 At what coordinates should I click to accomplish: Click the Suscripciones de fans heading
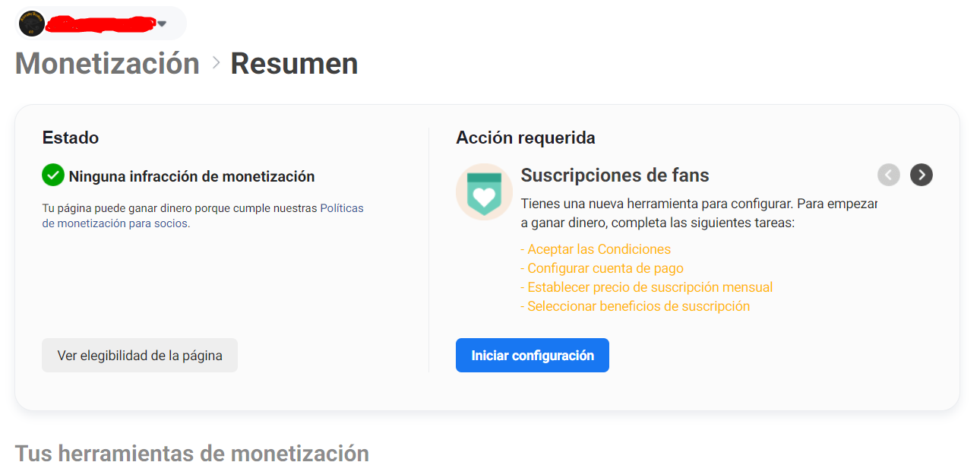pos(615,176)
